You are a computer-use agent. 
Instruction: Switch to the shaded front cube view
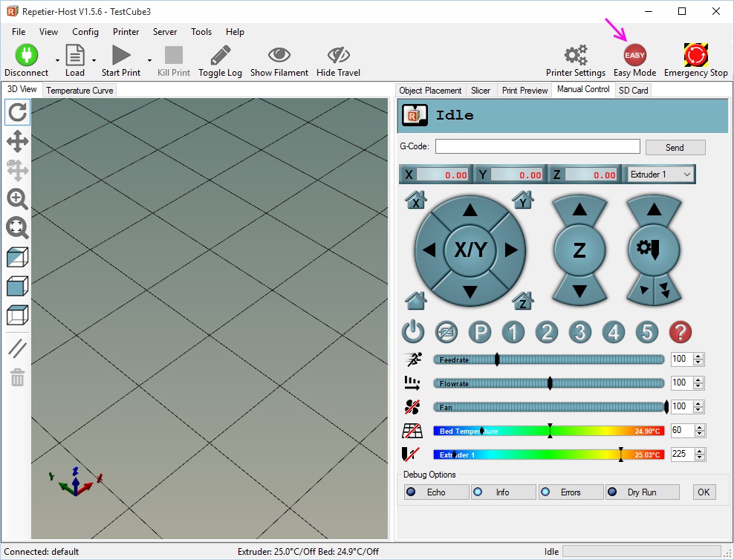pyautogui.click(x=17, y=257)
